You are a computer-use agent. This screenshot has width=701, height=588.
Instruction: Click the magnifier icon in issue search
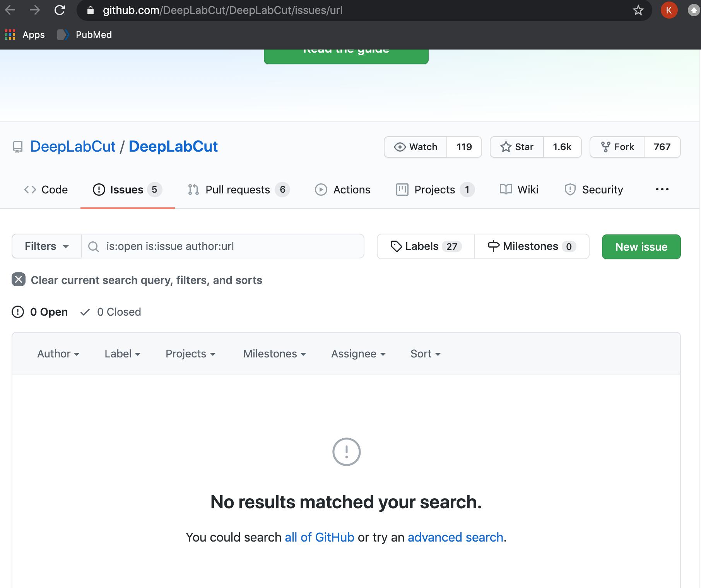(94, 246)
